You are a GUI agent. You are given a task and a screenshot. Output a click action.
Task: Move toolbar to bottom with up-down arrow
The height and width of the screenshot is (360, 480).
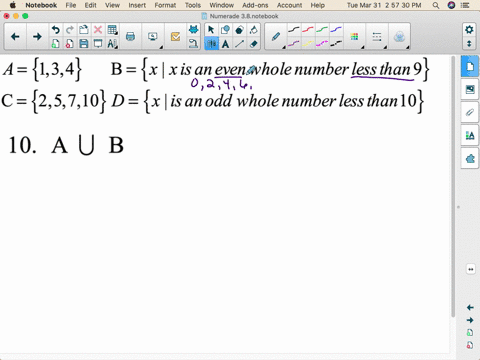pyautogui.click(x=469, y=44)
